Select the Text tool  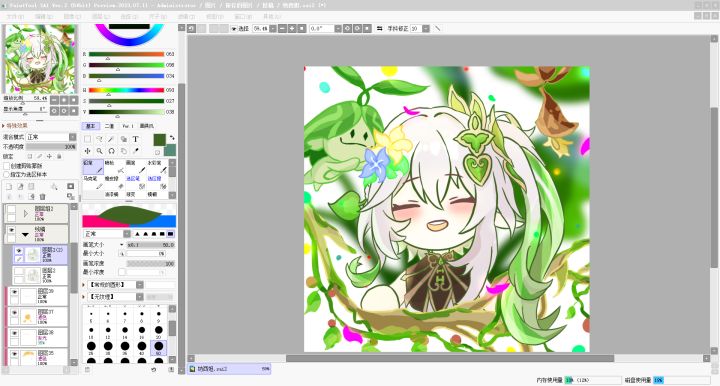[x=135, y=139]
